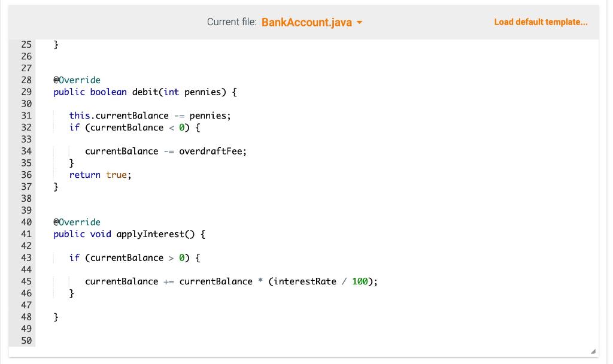Click the boolean keyword on line 29
The height and width of the screenshot is (364, 613).
[x=108, y=92]
